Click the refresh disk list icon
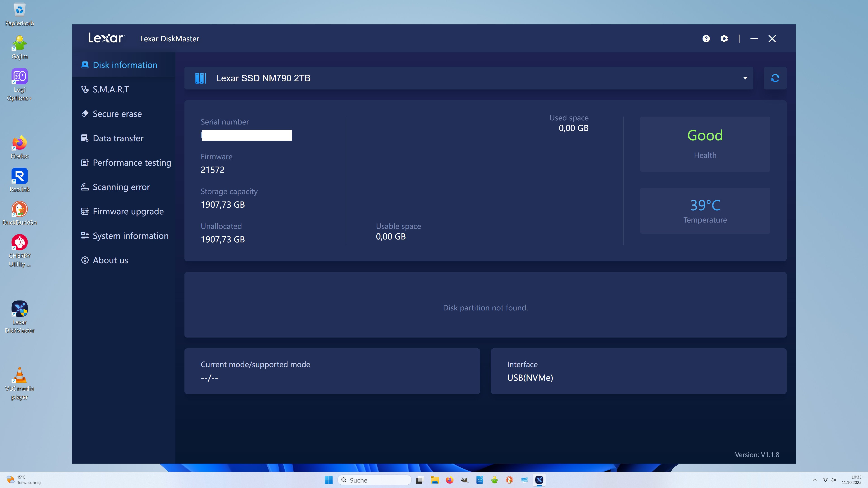 click(x=775, y=78)
